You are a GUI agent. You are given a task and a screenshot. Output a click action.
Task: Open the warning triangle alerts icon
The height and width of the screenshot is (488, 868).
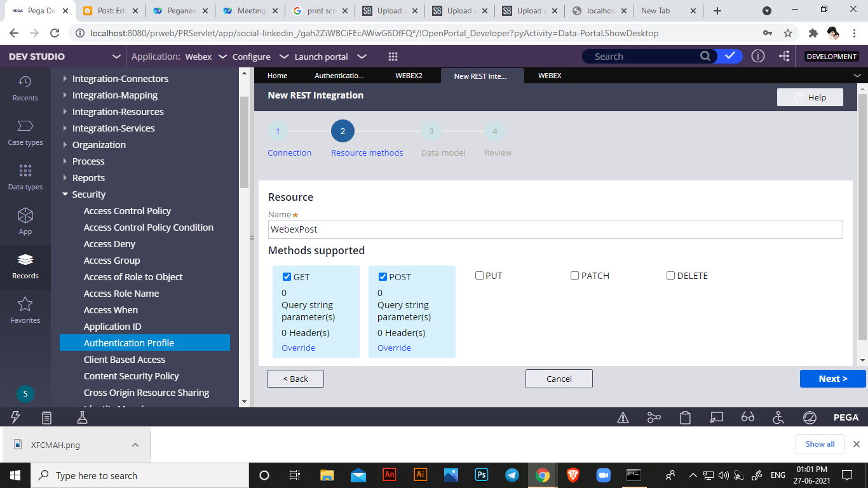(x=623, y=417)
